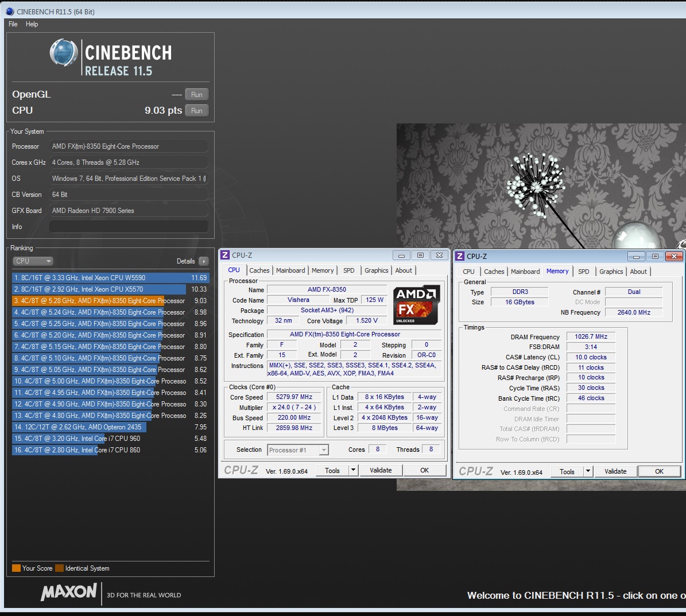Open Tools dropdown arrow in left CPU-Z
The image size is (686, 616).
click(354, 470)
